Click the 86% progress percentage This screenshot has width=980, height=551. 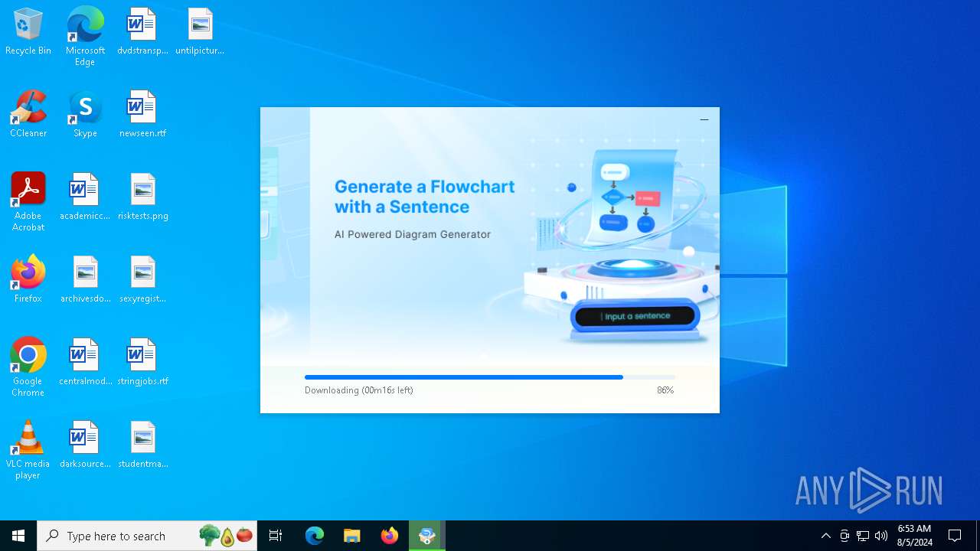pyautogui.click(x=665, y=390)
